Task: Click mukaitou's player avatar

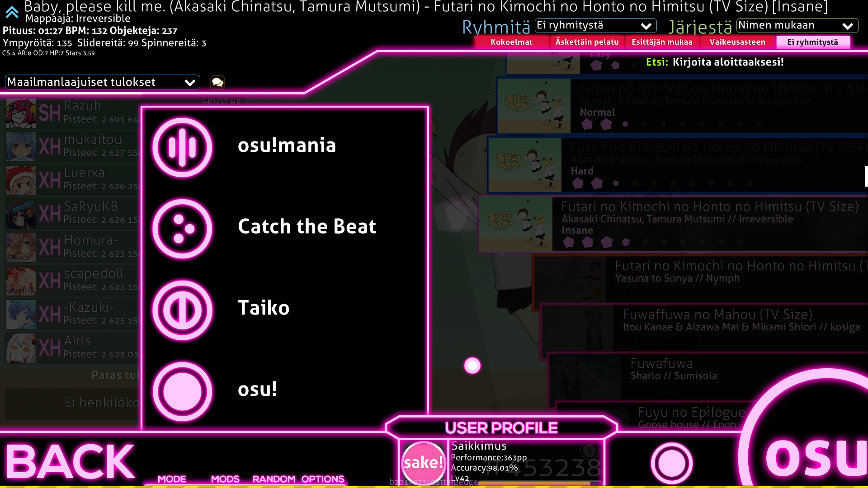Action: (x=21, y=146)
